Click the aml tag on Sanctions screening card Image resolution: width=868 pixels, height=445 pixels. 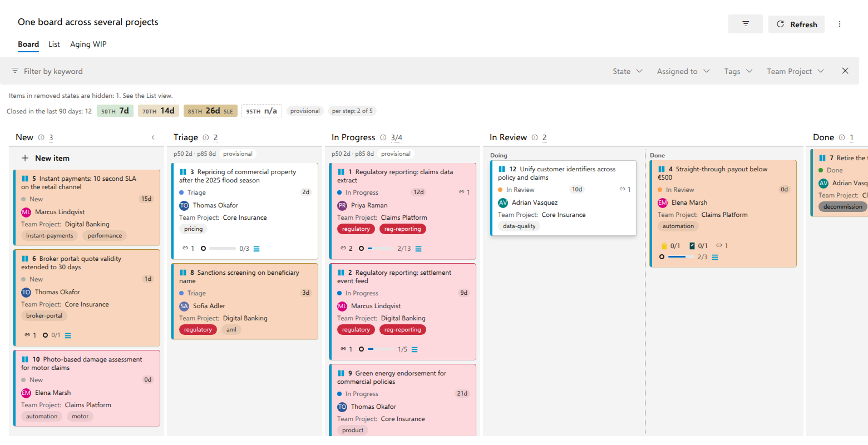[231, 330]
